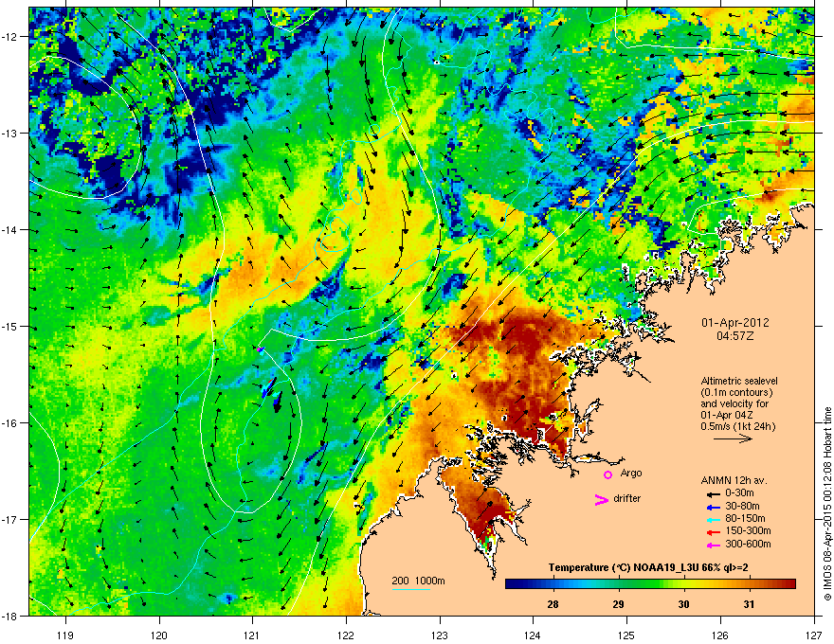Click the 'drifter' legend label
The height and width of the screenshot is (644, 834).
point(626,498)
